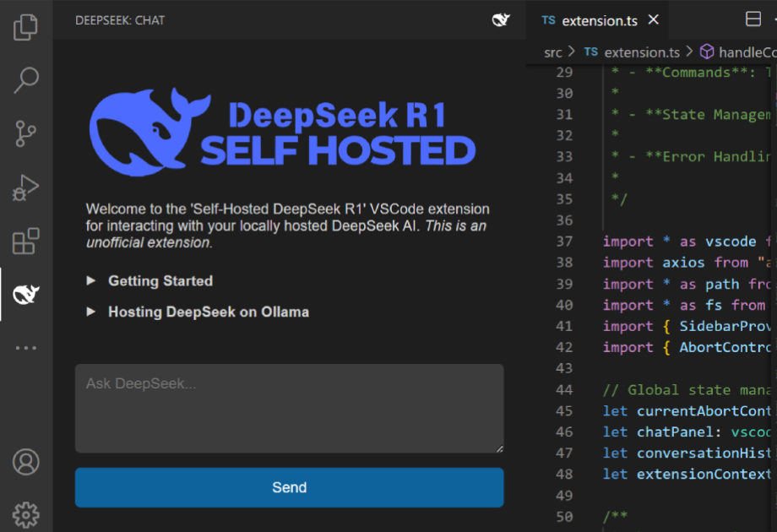
Task: Click whale icon in DeepSeek Chat panel header
Action: click(502, 20)
